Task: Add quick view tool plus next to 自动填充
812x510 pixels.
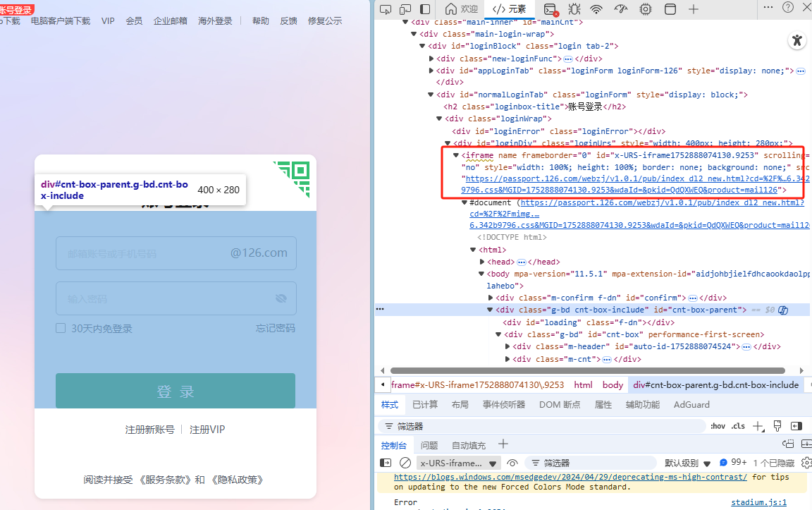Action: [503, 444]
